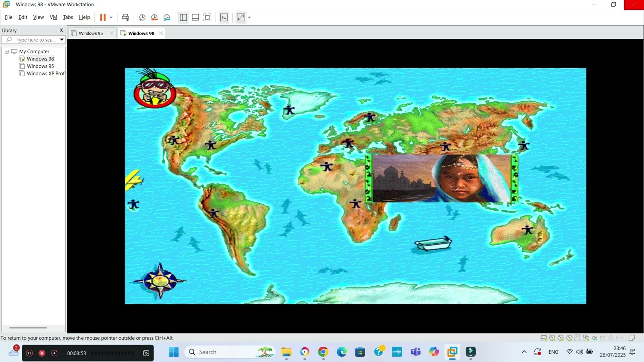The width and height of the screenshot is (644, 362).
Task: Click the stretch guest display button
Action: pyautogui.click(x=241, y=17)
